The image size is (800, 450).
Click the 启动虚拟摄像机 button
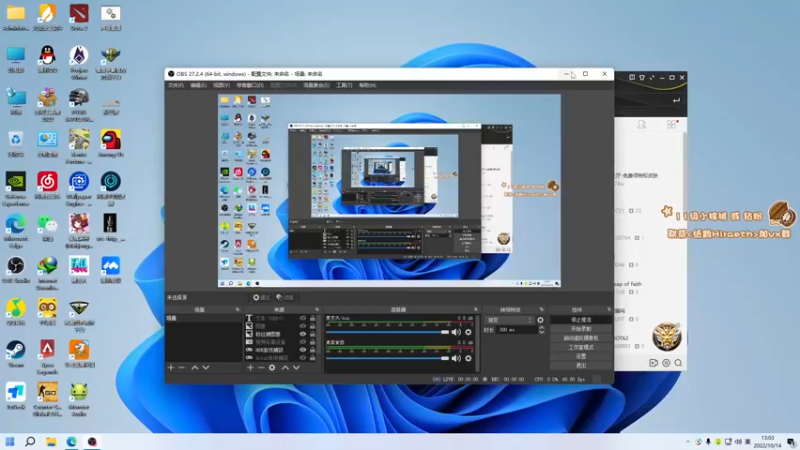coord(581,338)
